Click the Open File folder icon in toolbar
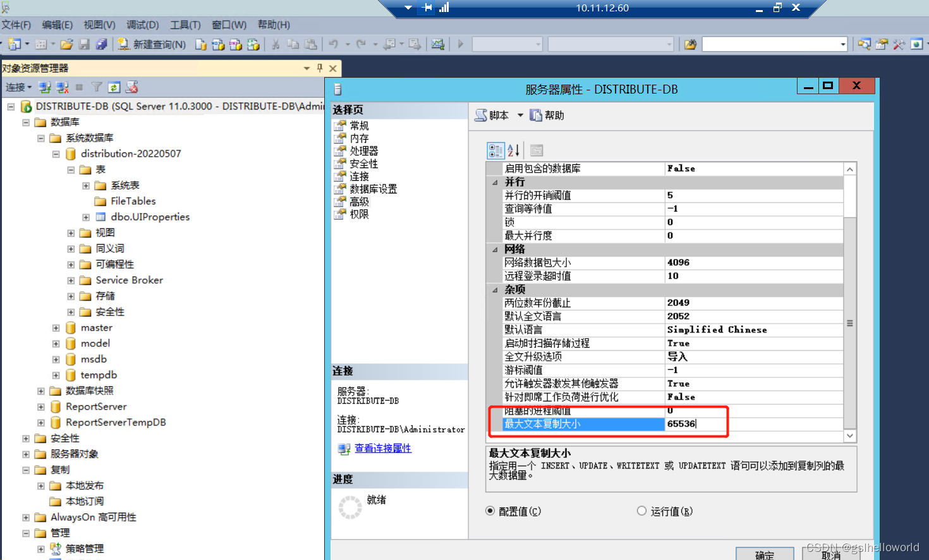This screenshot has height=560, width=929. pos(66,44)
